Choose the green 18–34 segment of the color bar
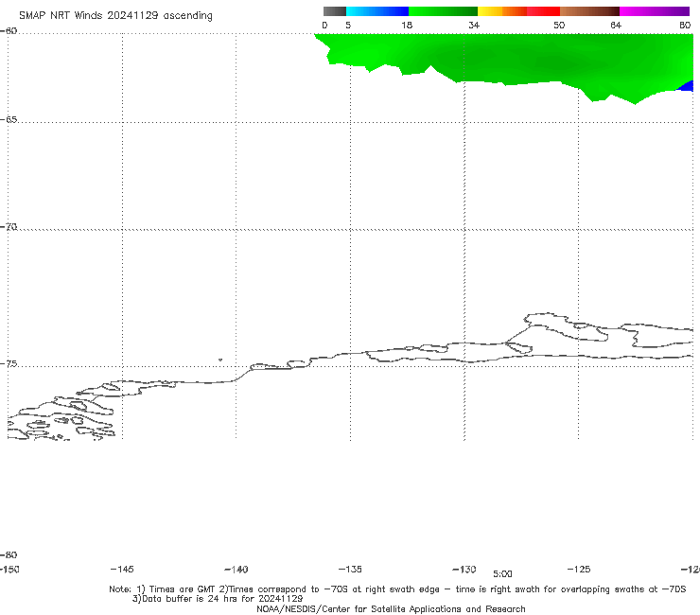700x615 pixels. [443, 11]
